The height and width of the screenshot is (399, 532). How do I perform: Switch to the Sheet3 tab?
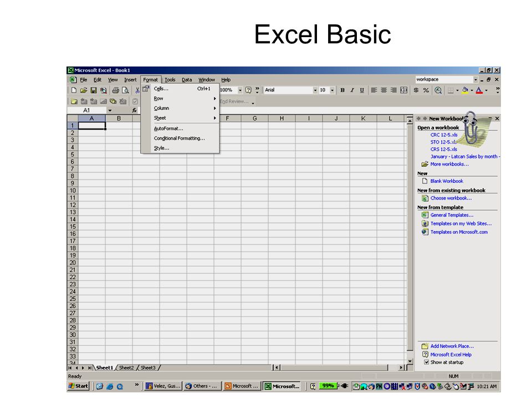[148, 368]
